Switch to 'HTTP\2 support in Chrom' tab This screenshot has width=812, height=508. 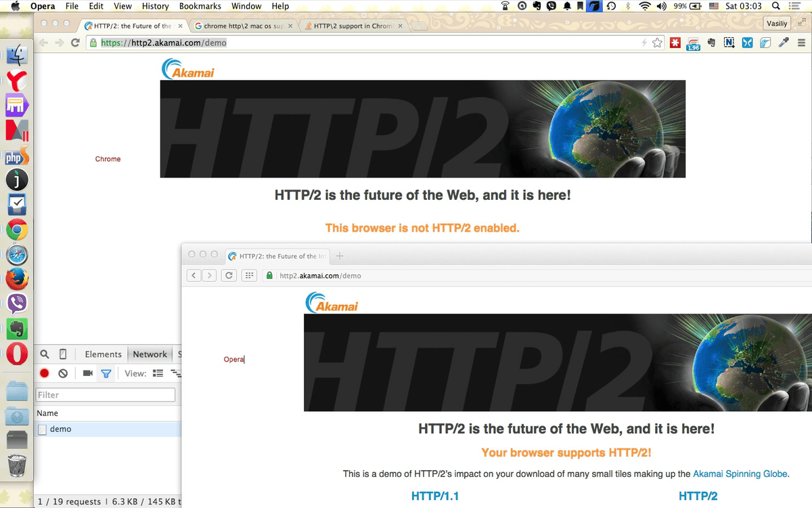(354, 26)
